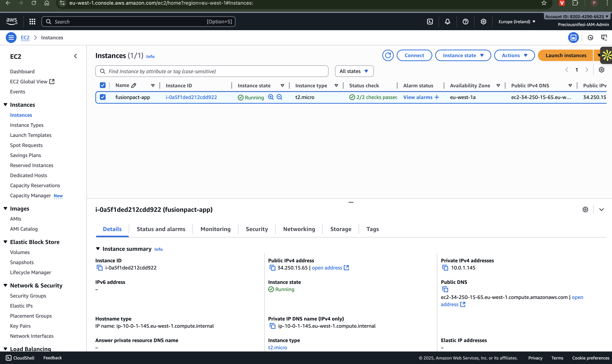The height and width of the screenshot is (364, 612).
Task: Open the All states filter dropdown
Action: click(354, 71)
